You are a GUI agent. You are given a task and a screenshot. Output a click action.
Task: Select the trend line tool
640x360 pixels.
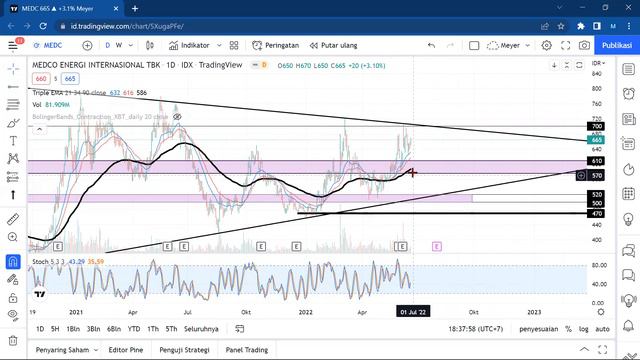pos(13,87)
